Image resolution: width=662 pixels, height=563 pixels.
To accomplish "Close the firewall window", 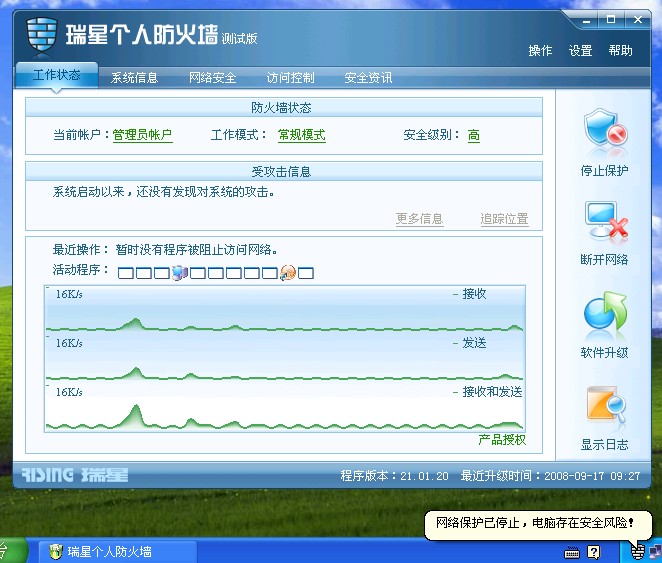I will pyautogui.click(x=638, y=20).
